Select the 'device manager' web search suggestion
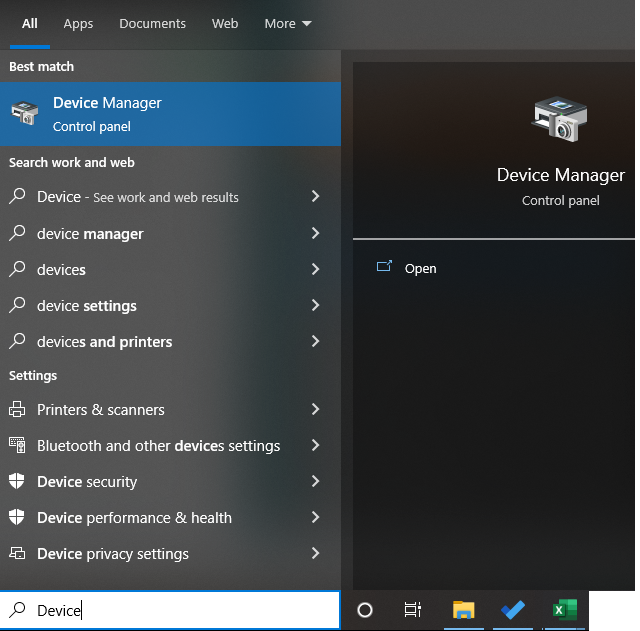This screenshot has width=640, height=631. [x=90, y=234]
